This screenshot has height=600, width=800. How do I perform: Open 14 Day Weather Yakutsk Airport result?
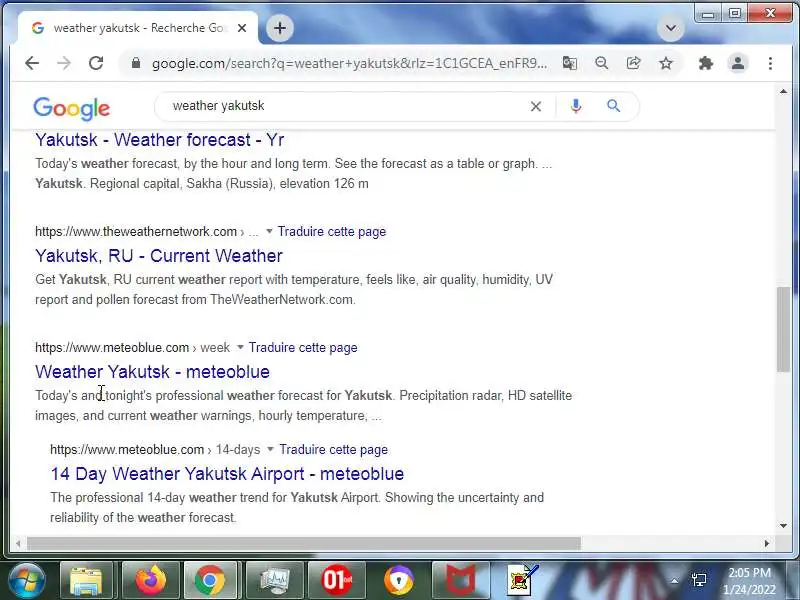pyautogui.click(x=227, y=473)
